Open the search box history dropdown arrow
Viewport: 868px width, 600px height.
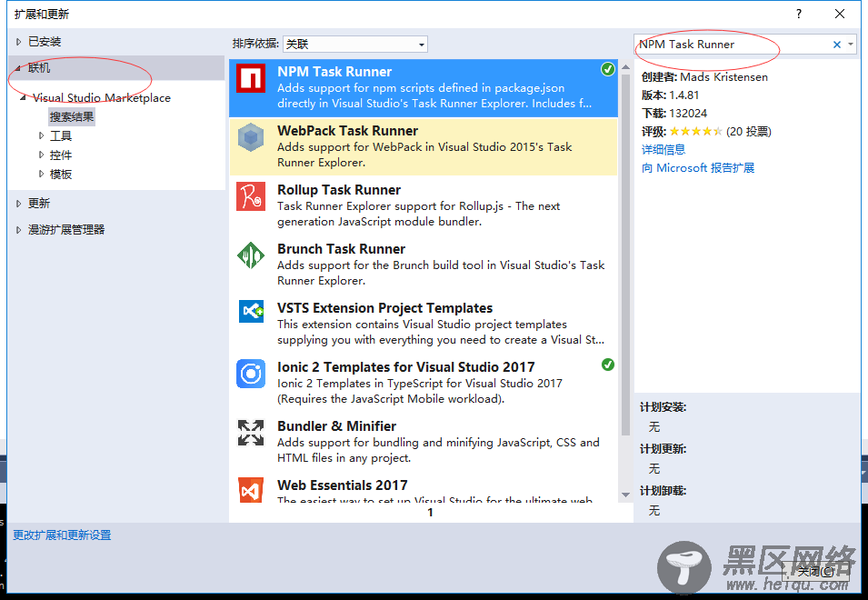click(851, 45)
